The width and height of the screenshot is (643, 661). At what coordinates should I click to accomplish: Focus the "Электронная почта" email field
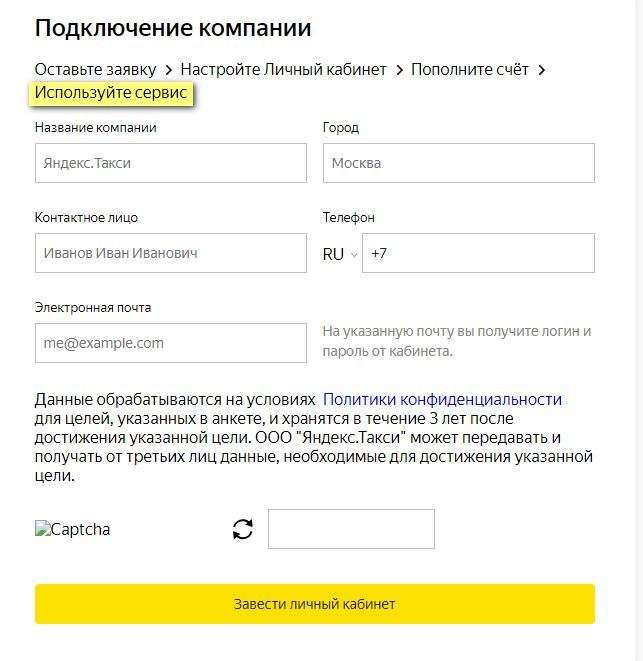coord(170,343)
